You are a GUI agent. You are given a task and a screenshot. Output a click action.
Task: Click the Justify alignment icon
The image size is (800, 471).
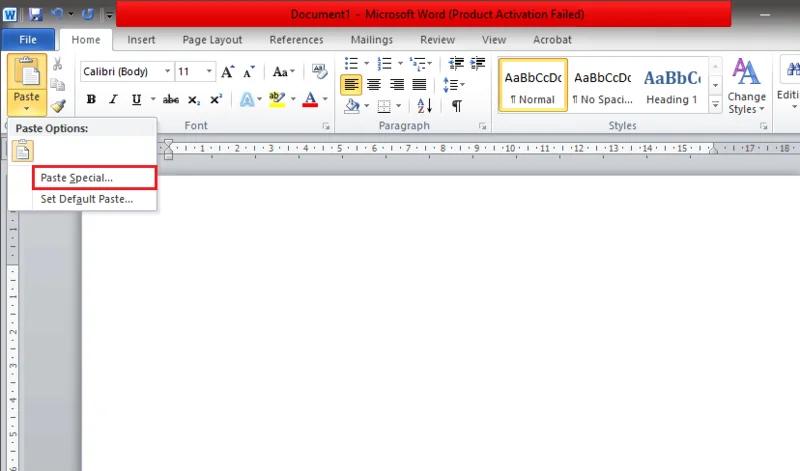pyautogui.click(x=419, y=84)
